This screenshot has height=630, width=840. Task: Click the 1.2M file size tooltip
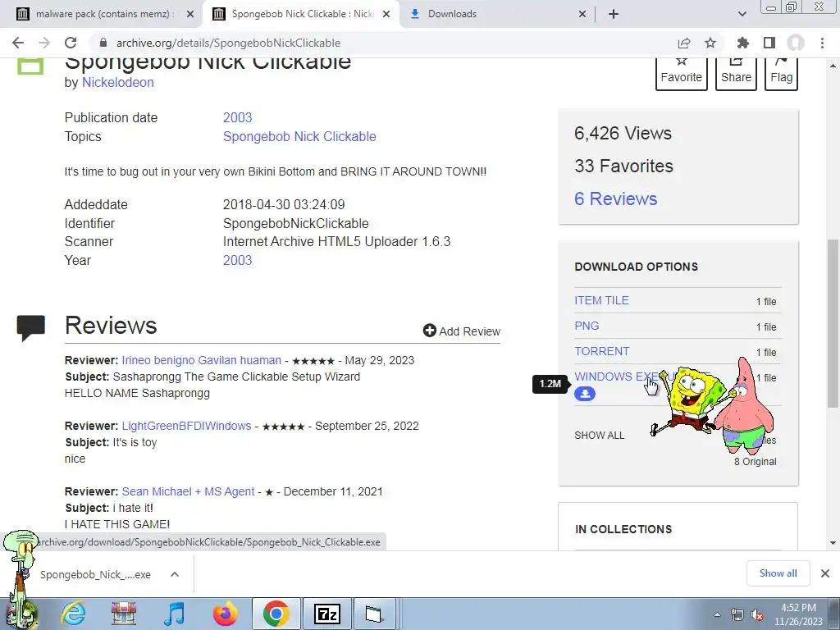pyautogui.click(x=550, y=384)
